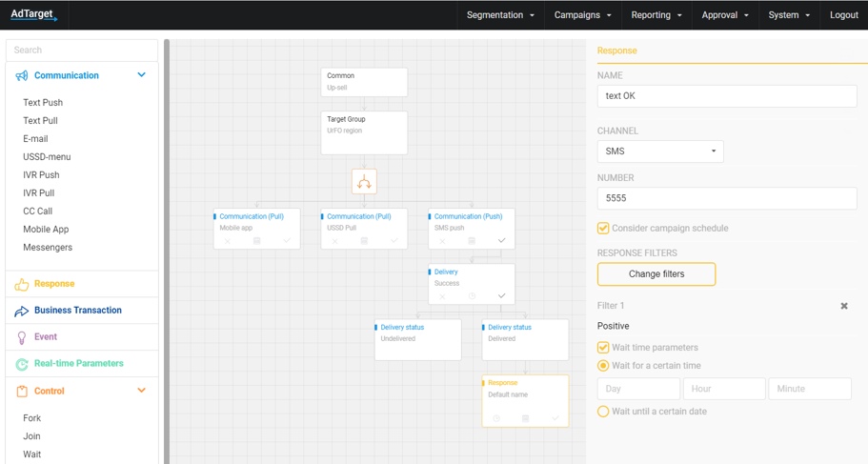
Task: Click checkmark icon on SMS push node
Action: [501, 241]
